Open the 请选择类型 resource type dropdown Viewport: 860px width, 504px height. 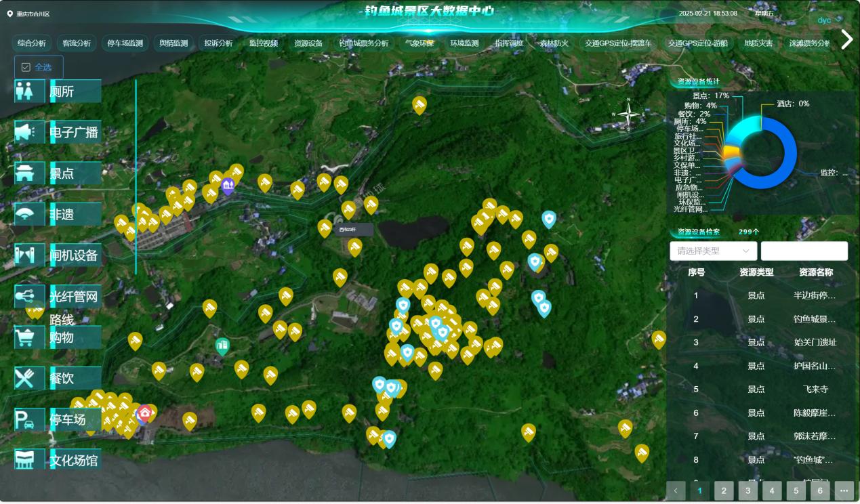(713, 251)
